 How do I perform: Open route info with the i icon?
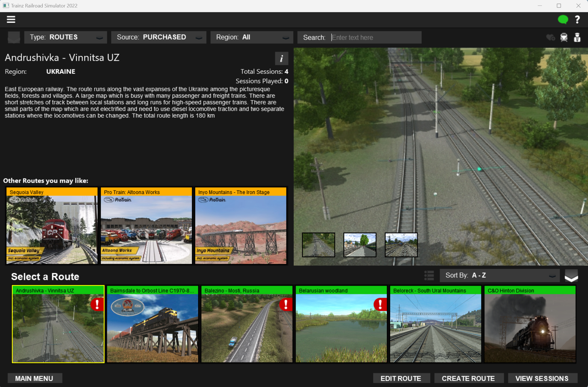pyautogui.click(x=281, y=58)
